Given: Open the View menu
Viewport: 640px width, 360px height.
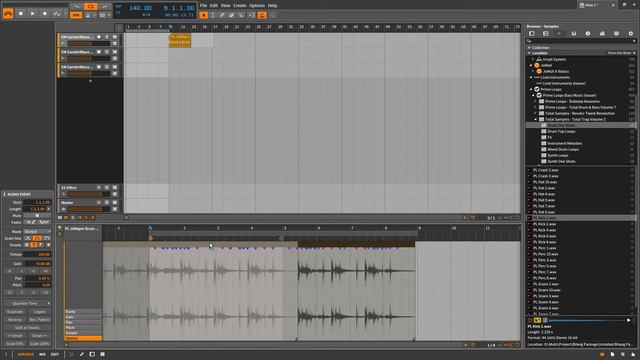Looking at the screenshot, I should (x=225, y=6).
